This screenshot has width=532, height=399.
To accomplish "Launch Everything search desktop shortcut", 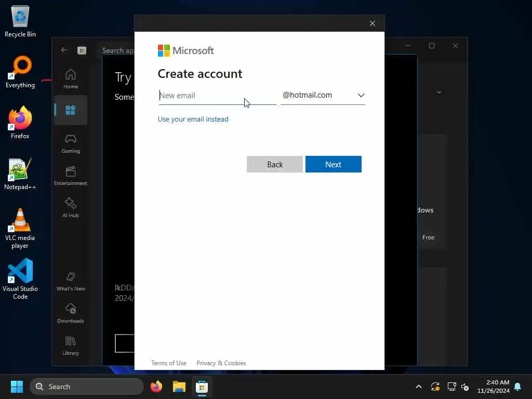I will pyautogui.click(x=20, y=72).
